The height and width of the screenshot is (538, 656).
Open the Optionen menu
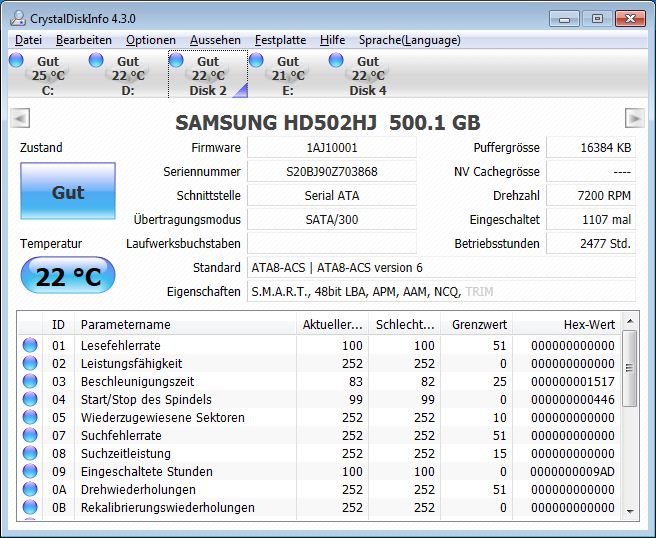pos(151,40)
